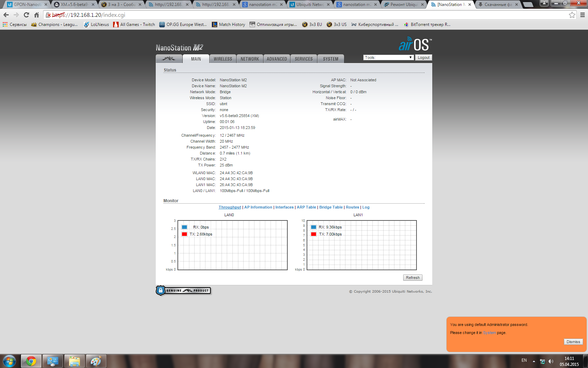Click the volume speaker tray icon
The width and height of the screenshot is (588, 368).
551,361
